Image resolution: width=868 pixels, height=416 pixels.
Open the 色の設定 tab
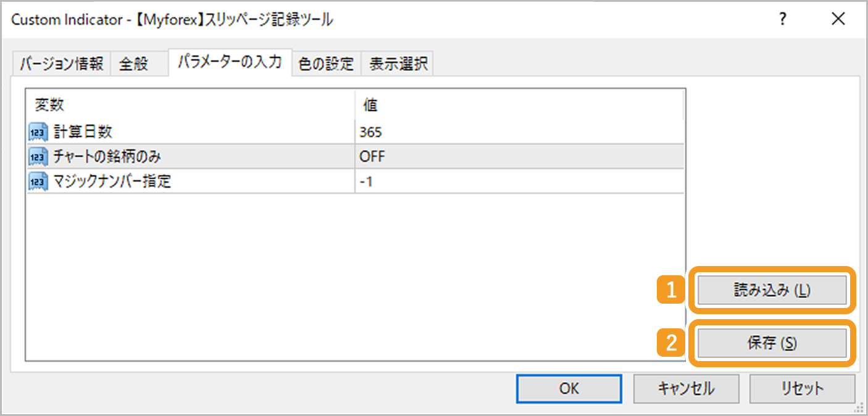click(327, 62)
